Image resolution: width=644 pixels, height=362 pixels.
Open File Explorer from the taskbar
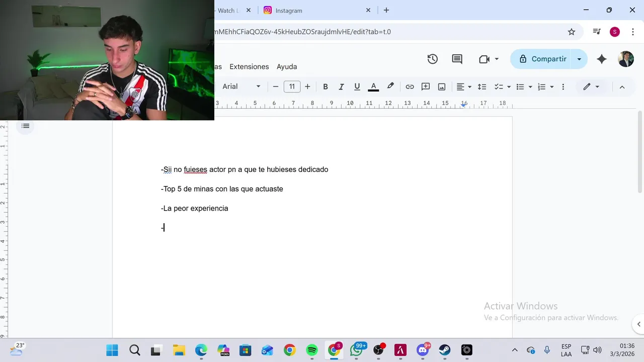(x=179, y=350)
